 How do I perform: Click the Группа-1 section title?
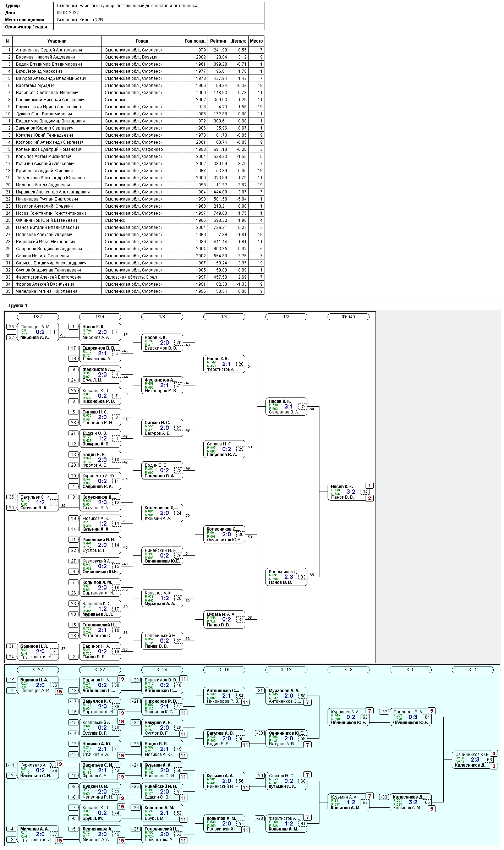pos(18,306)
